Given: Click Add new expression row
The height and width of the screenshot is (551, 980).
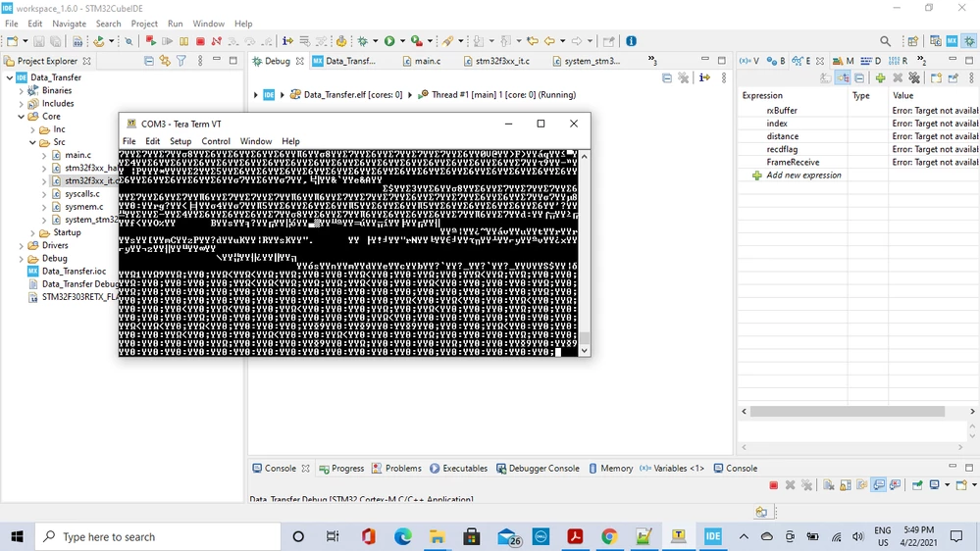Looking at the screenshot, I should point(797,175).
